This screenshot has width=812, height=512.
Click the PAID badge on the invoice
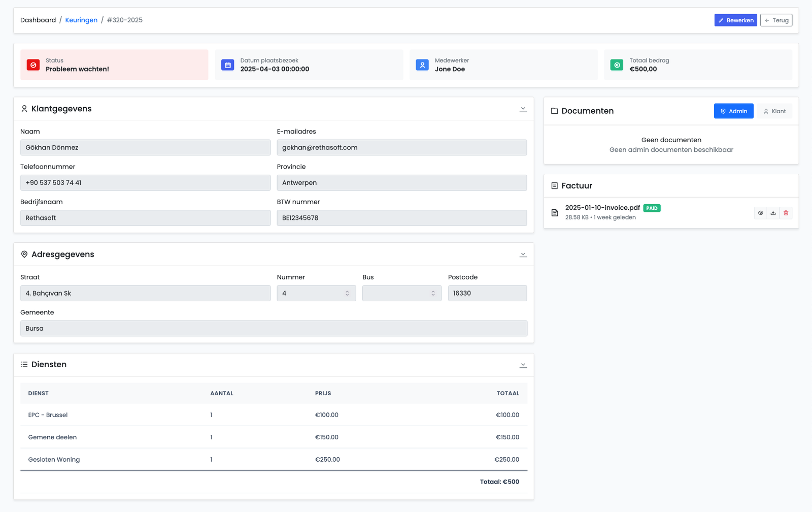(x=652, y=208)
